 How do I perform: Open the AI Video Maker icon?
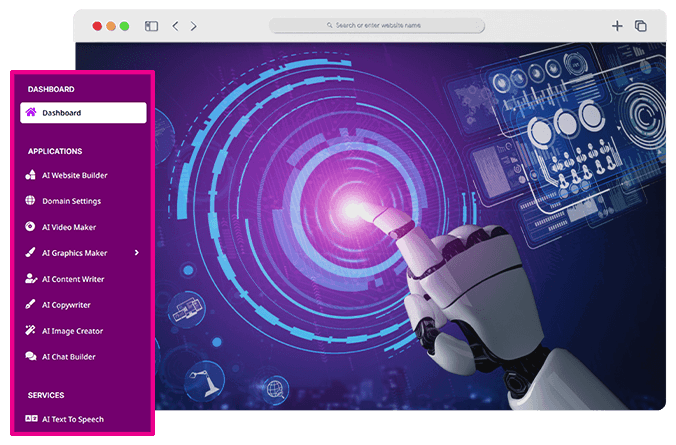(x=31, y=227)
